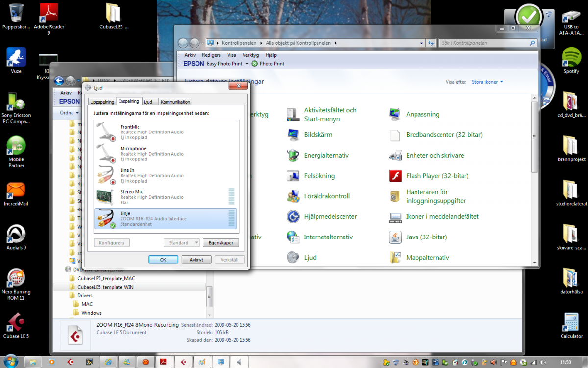
Task: Launch Mobile Partner desktop shortcut
Action: pos(16,152)
